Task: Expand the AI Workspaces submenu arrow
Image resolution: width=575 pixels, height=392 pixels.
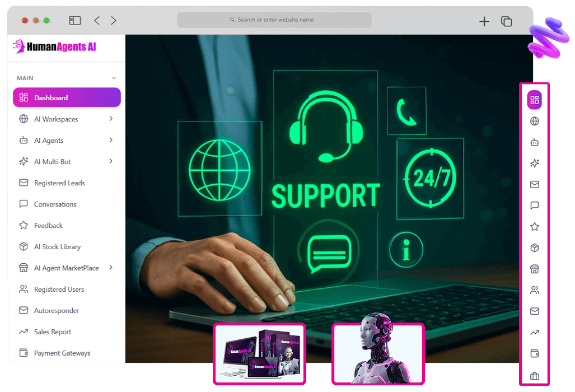Action: (x=111, y=119)
